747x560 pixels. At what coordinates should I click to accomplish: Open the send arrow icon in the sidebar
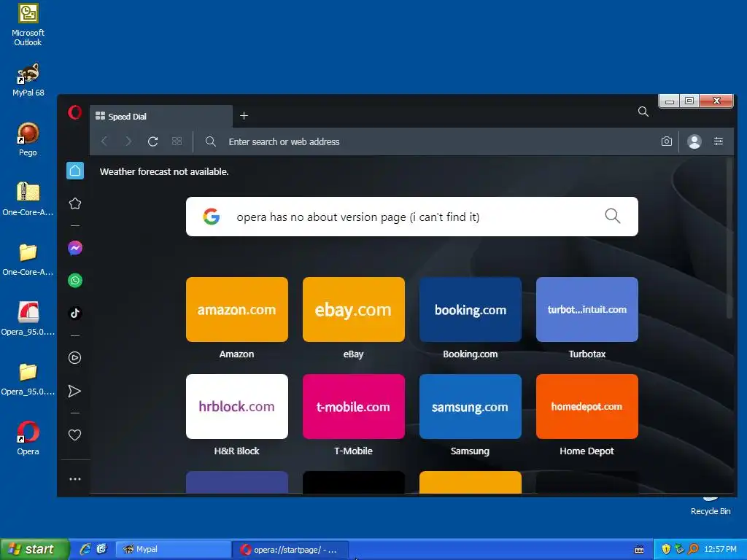point(75,391)
